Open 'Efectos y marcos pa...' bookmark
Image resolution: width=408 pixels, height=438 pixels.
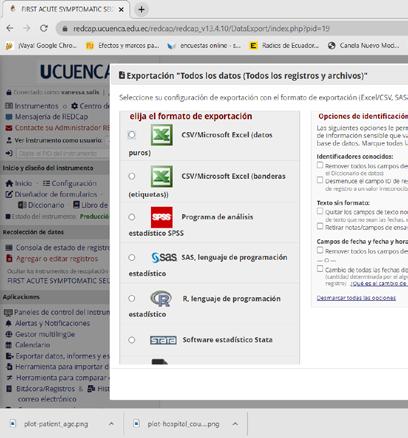click(123, 46)
